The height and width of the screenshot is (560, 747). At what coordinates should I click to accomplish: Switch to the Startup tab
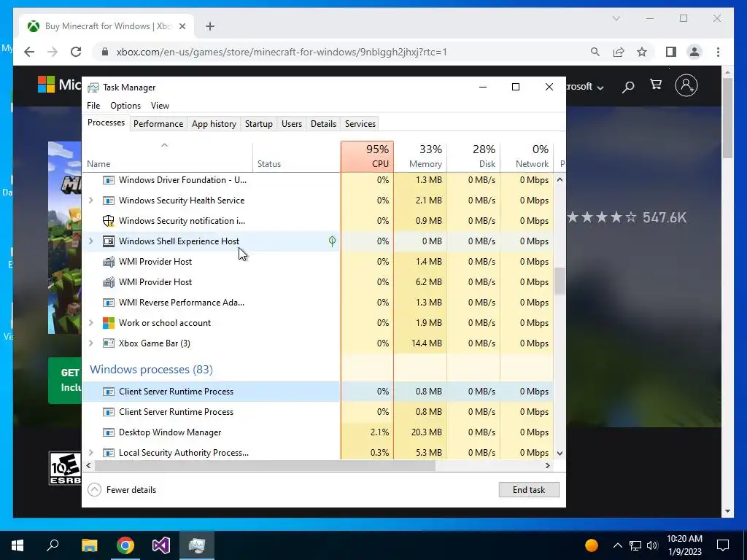click(259, 124)
